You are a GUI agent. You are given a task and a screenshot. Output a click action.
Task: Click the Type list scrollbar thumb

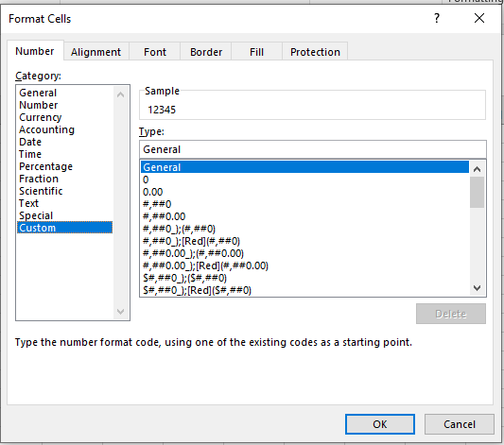[477, 192]
